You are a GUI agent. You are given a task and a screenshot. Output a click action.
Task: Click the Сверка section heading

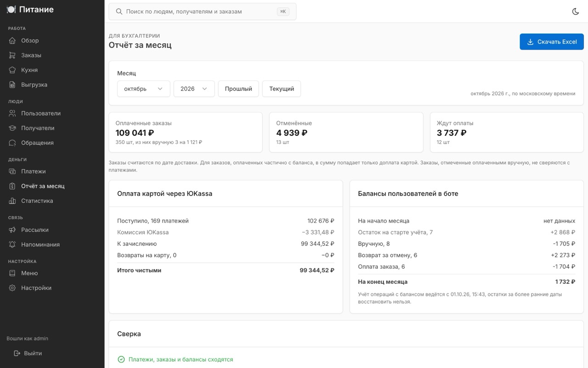click(129, 334)
